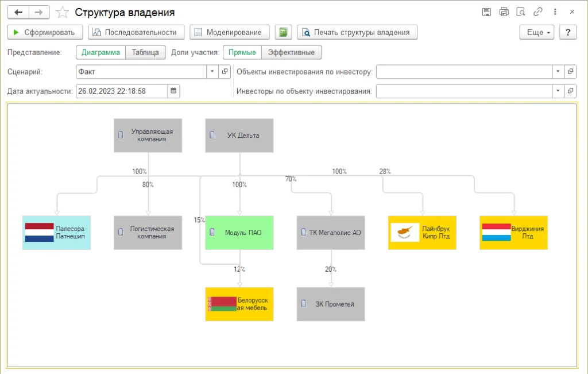
Task: Switch view to Таблица
Action: [x=145, y=52]
